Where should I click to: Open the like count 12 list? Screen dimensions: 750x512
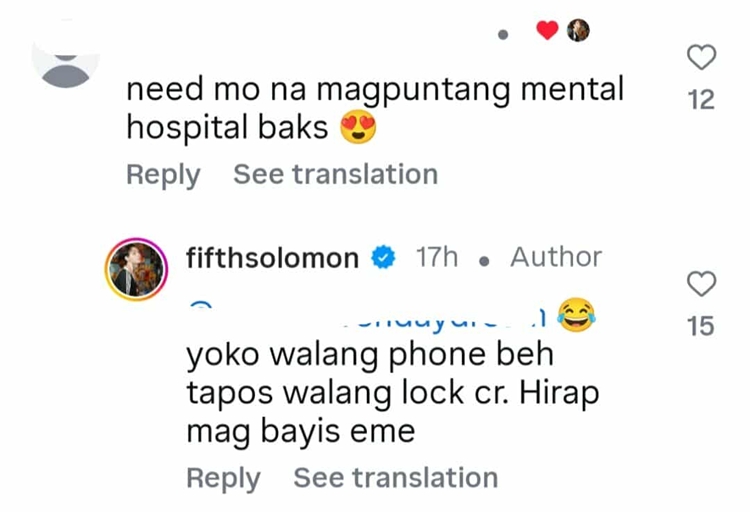tap(701, 100)
